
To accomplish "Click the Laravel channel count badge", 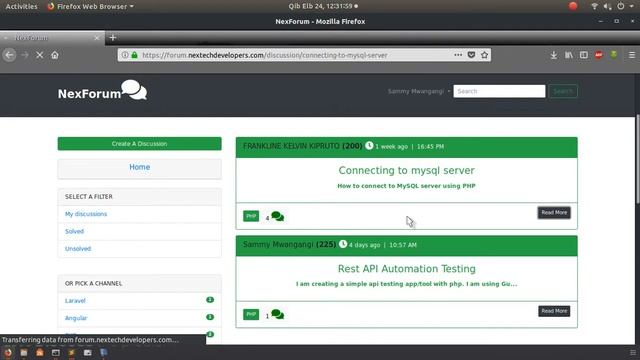I will click(x=210, y=300).
